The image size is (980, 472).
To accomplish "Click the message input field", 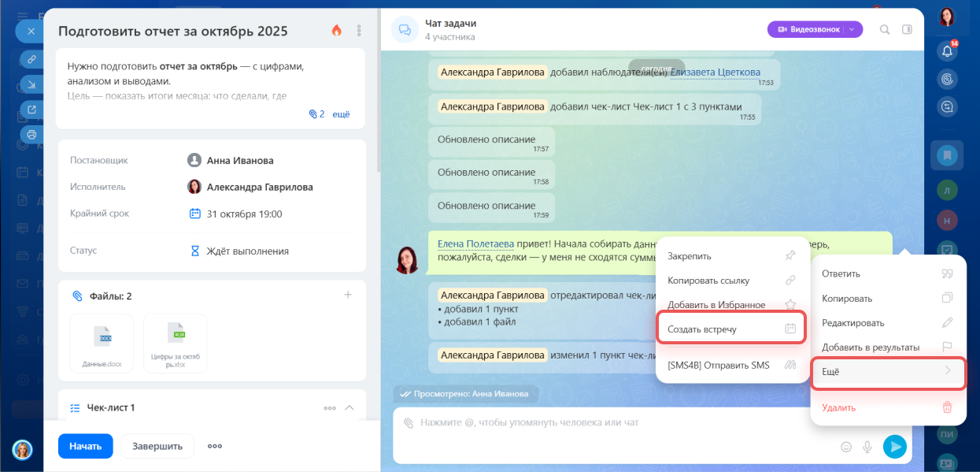I will click(x=614, y=423).
